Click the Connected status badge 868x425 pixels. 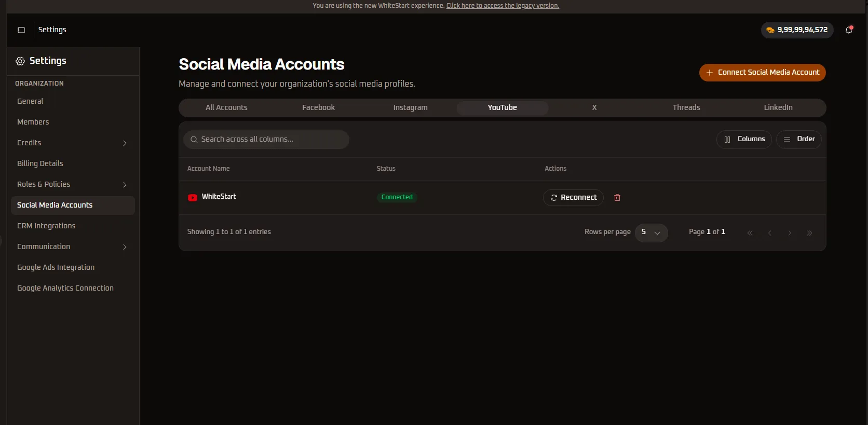tap(397, 197)
